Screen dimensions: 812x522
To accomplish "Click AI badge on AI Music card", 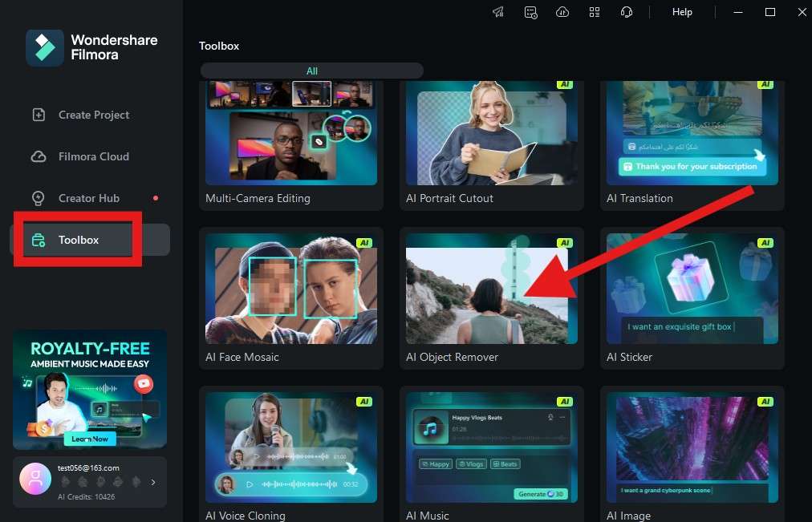I will [564, 402].
